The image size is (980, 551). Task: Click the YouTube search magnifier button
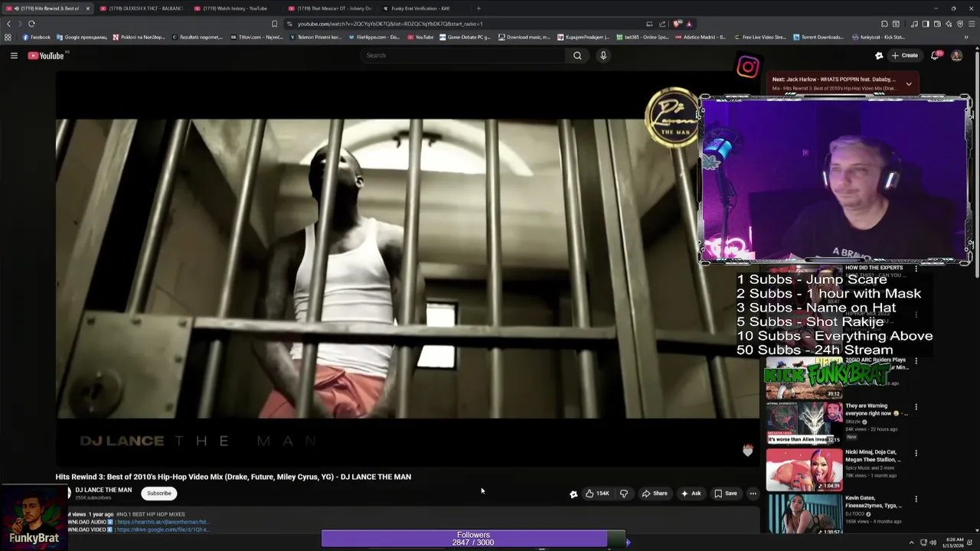[577, 55]
